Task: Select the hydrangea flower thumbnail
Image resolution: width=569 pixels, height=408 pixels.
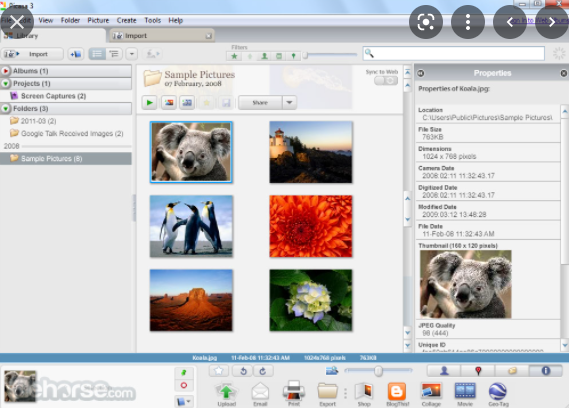Action: 311,300
